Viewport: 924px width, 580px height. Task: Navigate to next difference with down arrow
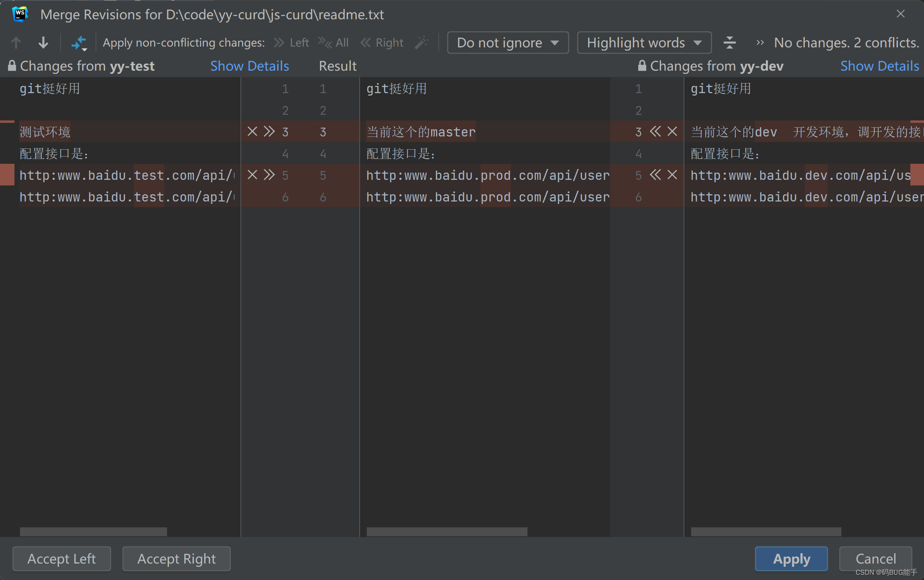pos(43,42)
